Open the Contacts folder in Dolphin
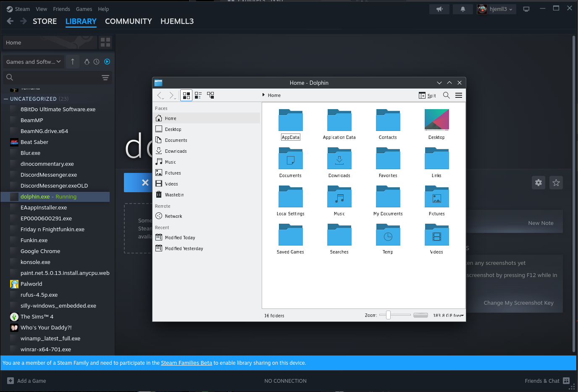 click(388, 125)
